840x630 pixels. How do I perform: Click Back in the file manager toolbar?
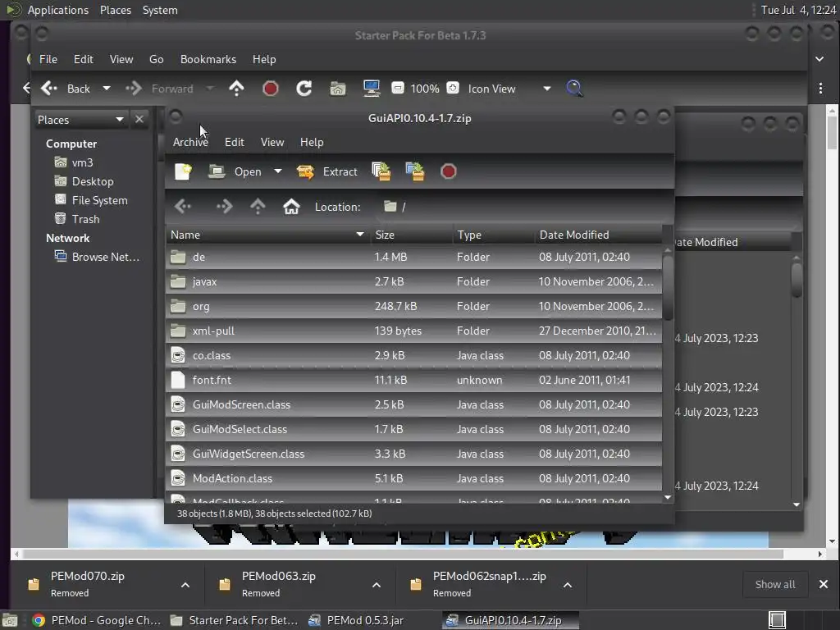[x=66, y=89]
